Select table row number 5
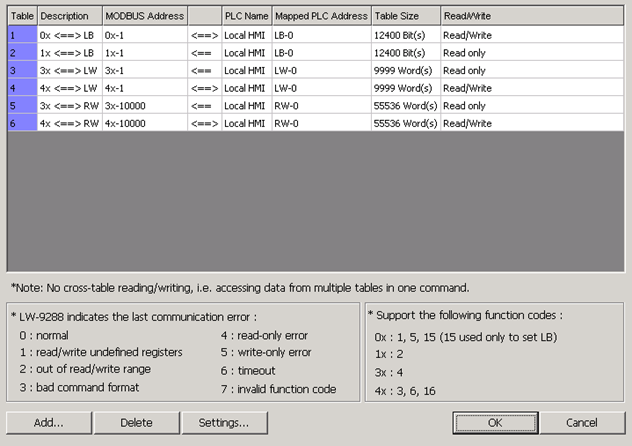The width and height of the screenshot is (632, 446). (23, 106)
